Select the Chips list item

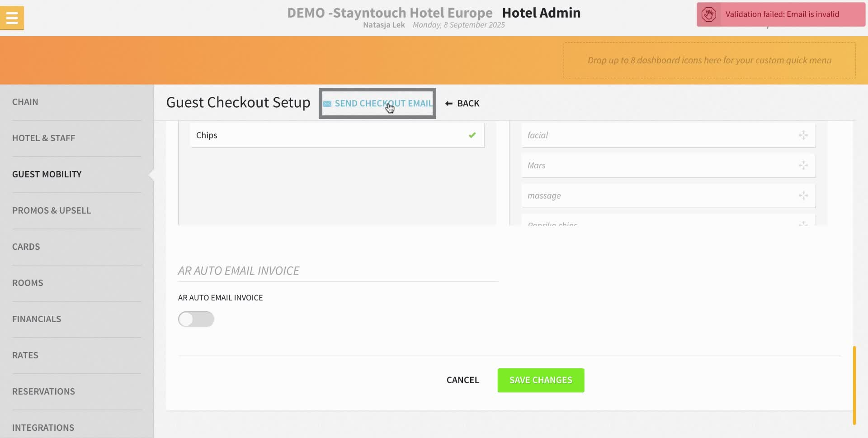coord(337,135)
